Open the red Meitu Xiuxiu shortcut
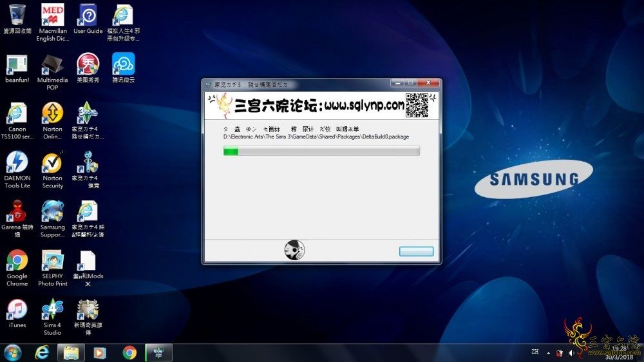Screen dimensions: 644x362 click(x=88, y=68)
